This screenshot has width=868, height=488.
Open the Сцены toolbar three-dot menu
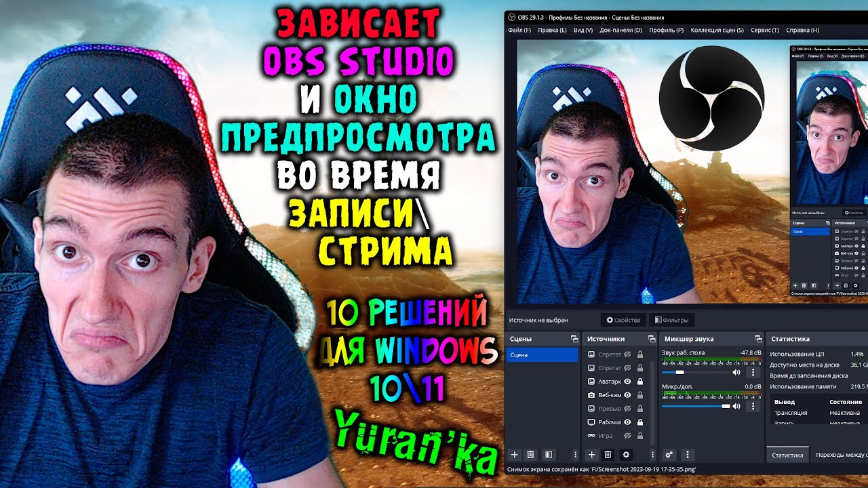click(x=575, y=455)
